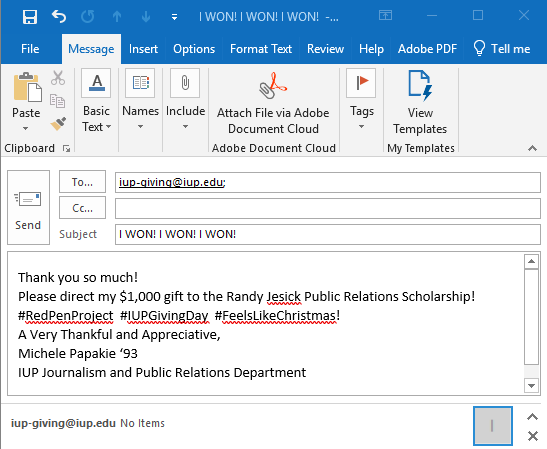This screenshot has width=547, height=449.
Task: Click the message body scrollbar down arrow
Action: click(531, 386)
